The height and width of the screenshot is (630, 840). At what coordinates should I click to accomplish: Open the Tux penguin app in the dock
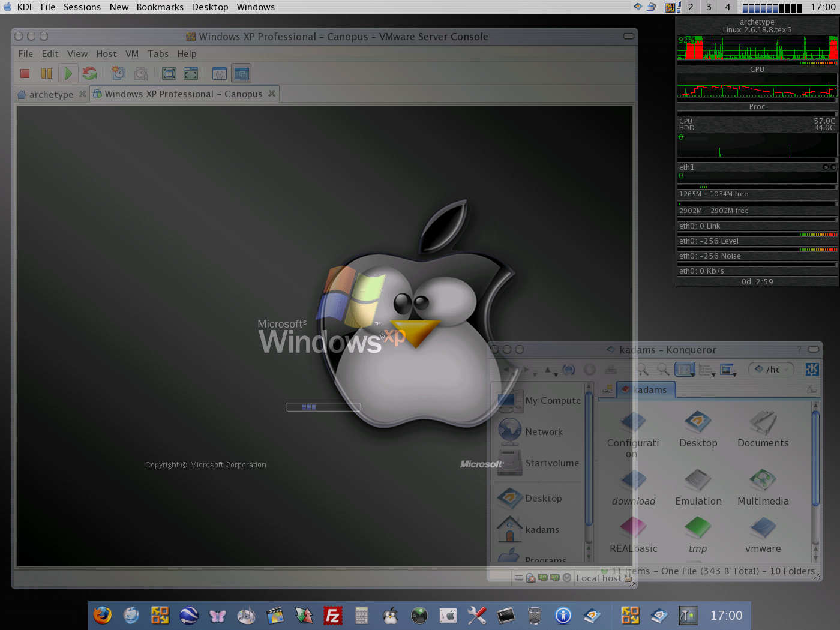(391, 615)
